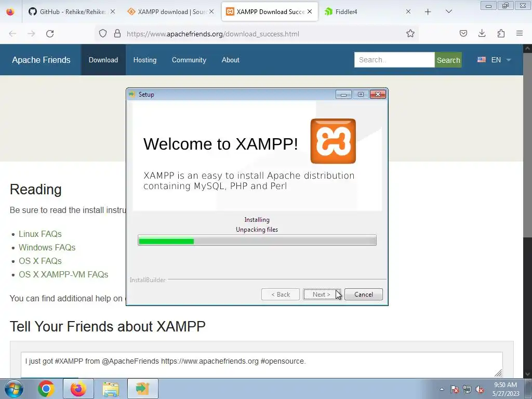The width and height of the screenshot is (532, 399).
Task: Click the scrollbar down arrow
Action: point(528,374)
